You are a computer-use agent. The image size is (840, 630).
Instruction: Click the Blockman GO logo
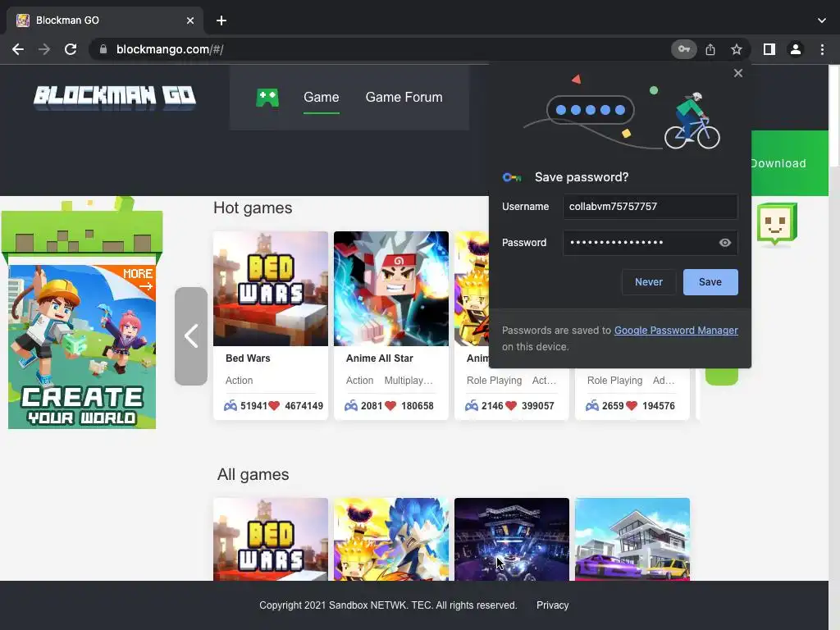[x=115, y=98]
